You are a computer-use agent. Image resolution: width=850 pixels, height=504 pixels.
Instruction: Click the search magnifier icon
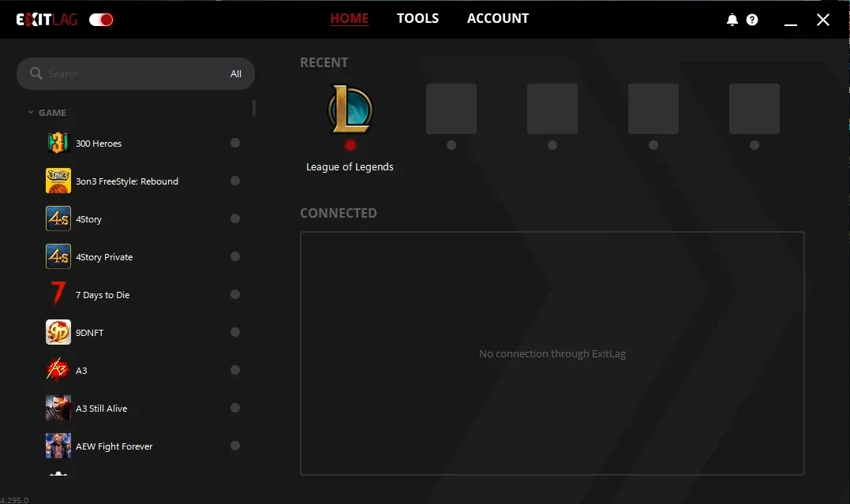tap(36, 73)
